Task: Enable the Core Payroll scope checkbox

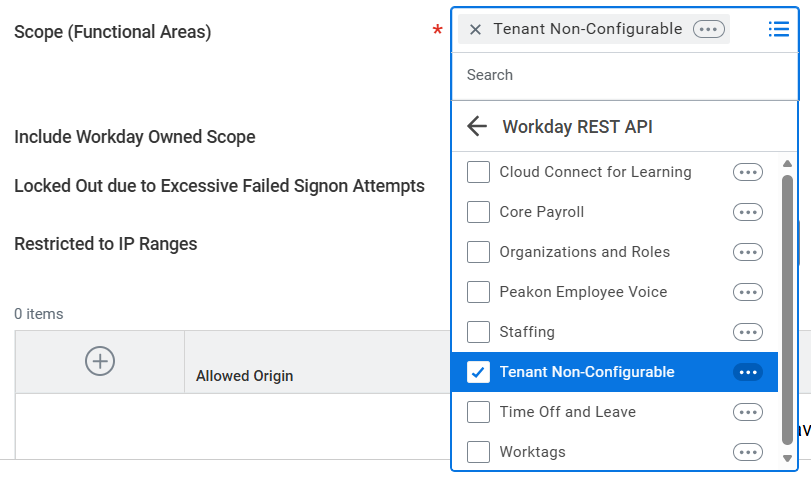Action: point(479,212)
